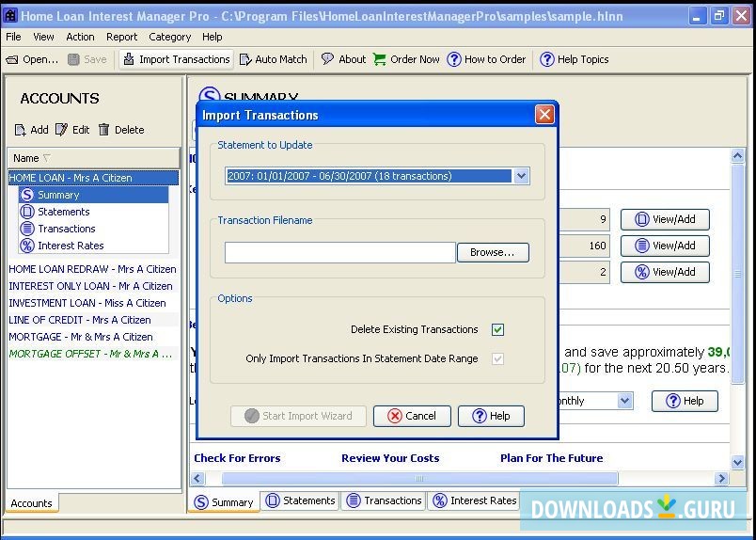Open the Report menu
The height and width of the screenshot is (540, 756).
(121, 37)
